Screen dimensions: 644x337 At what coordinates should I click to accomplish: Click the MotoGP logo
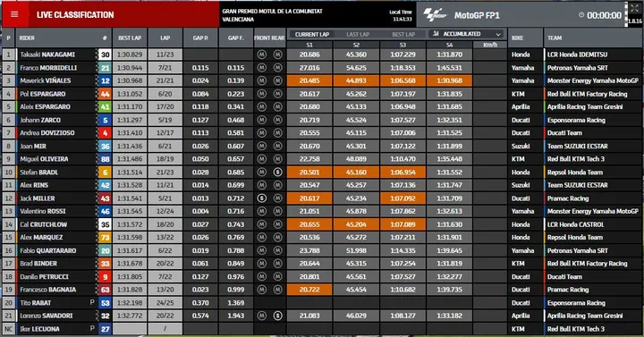point(435,15)
